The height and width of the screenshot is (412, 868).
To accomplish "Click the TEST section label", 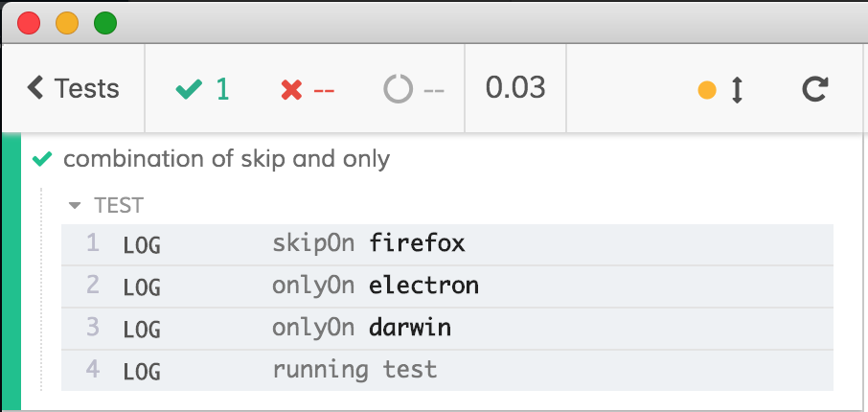I will 119,206.
